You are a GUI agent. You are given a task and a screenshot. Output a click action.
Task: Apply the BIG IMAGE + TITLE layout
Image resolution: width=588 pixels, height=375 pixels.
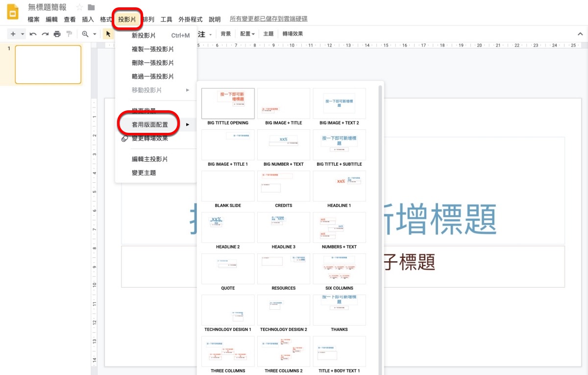(x=284, y=103)
